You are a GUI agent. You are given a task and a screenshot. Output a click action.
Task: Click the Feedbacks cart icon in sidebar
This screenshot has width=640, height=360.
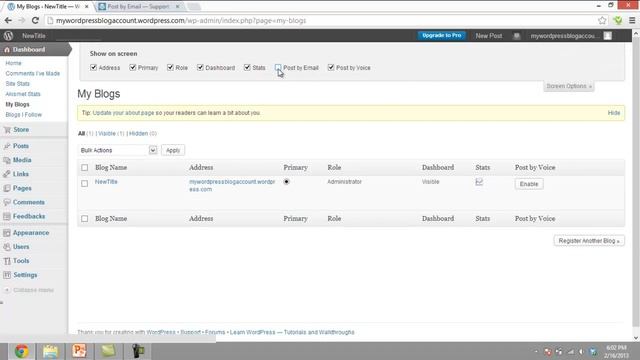point(7,216)
